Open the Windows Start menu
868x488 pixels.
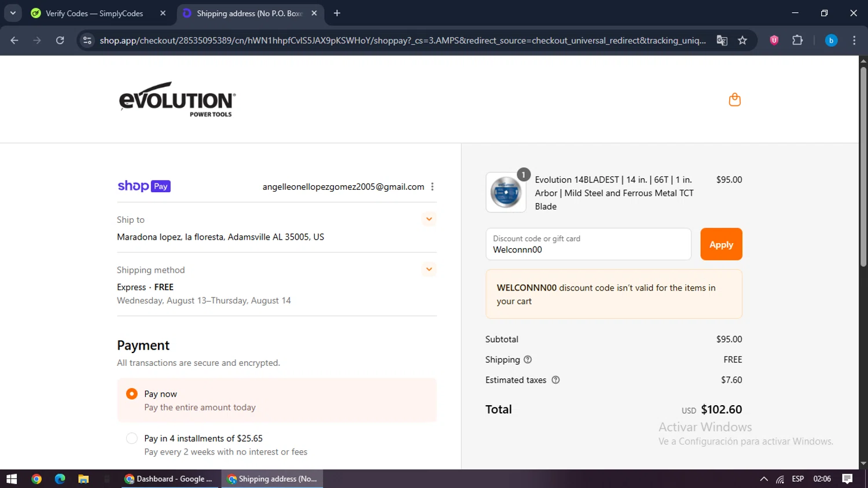[x=12, y=479]
